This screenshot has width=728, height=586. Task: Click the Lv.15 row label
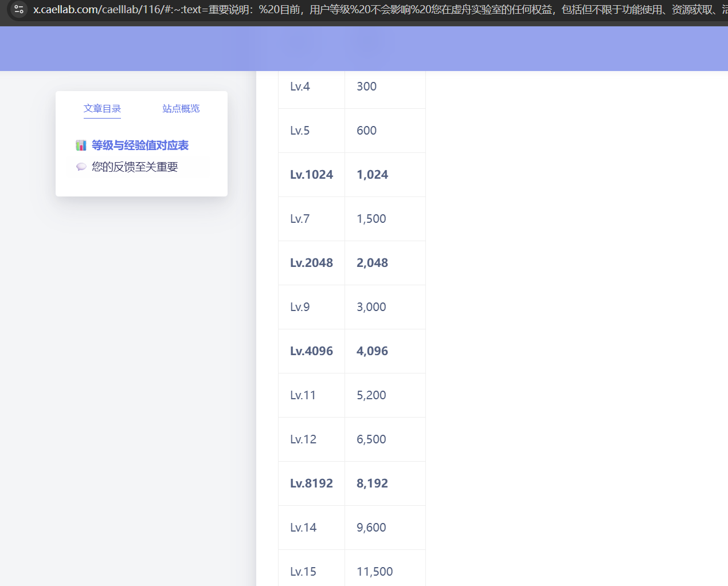point(303,572)
